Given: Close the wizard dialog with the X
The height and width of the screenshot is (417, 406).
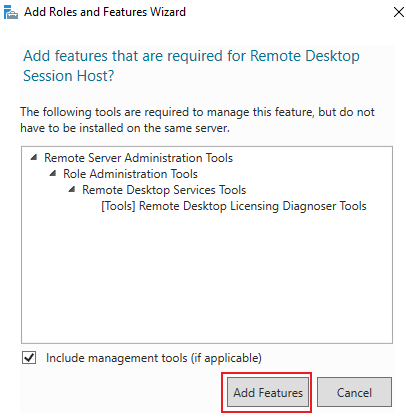Looking at the screenshot, I should point(398,12).
